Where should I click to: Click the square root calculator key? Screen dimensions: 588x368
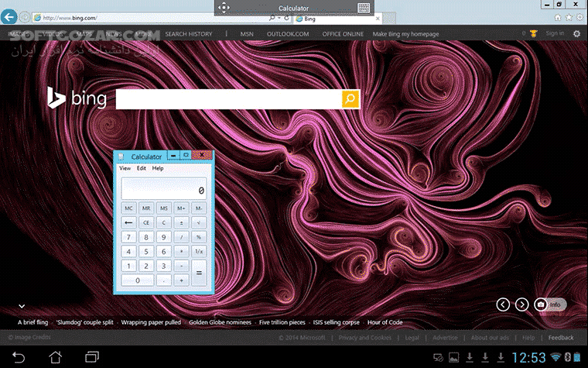tap(199, 222)
